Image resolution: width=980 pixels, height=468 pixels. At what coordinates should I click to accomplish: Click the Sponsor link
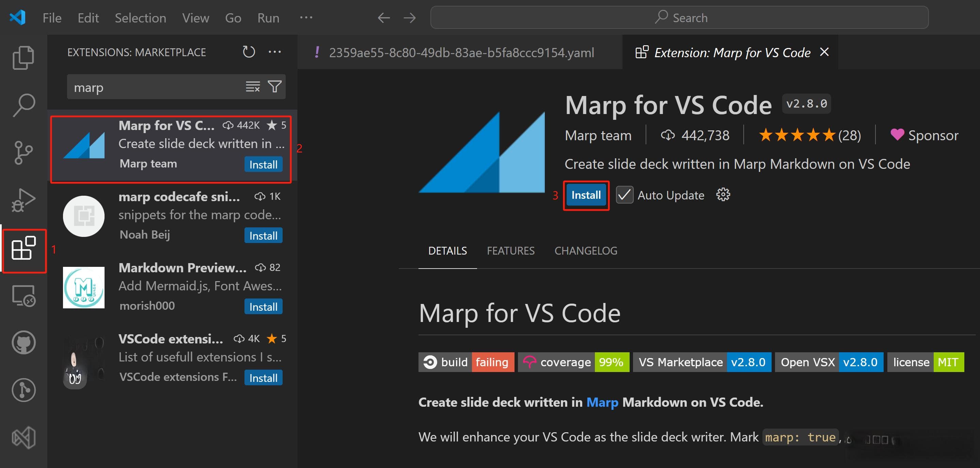(924, 135)
